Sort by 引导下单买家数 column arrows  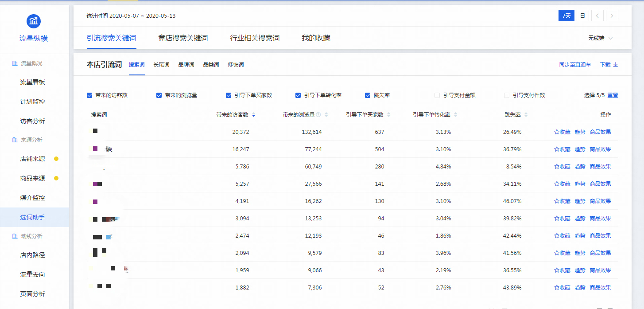click(388, 115)
